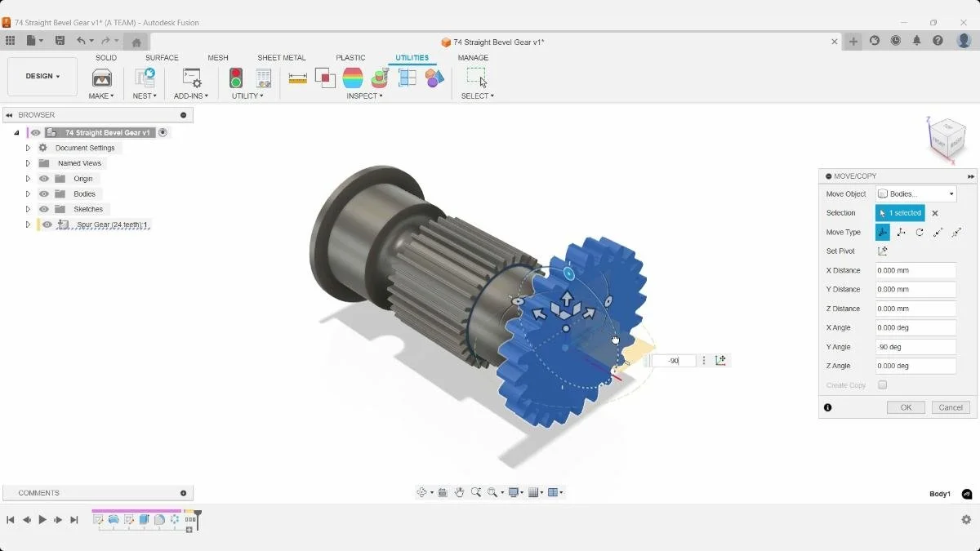Open the notifications bell icon

(916, 41)
